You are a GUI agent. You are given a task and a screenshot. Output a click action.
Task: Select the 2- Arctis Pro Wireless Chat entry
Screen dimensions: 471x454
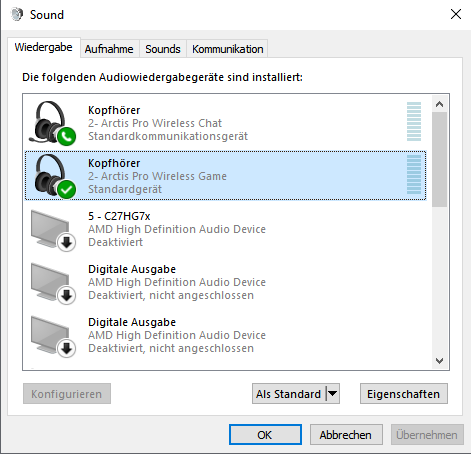225,123
